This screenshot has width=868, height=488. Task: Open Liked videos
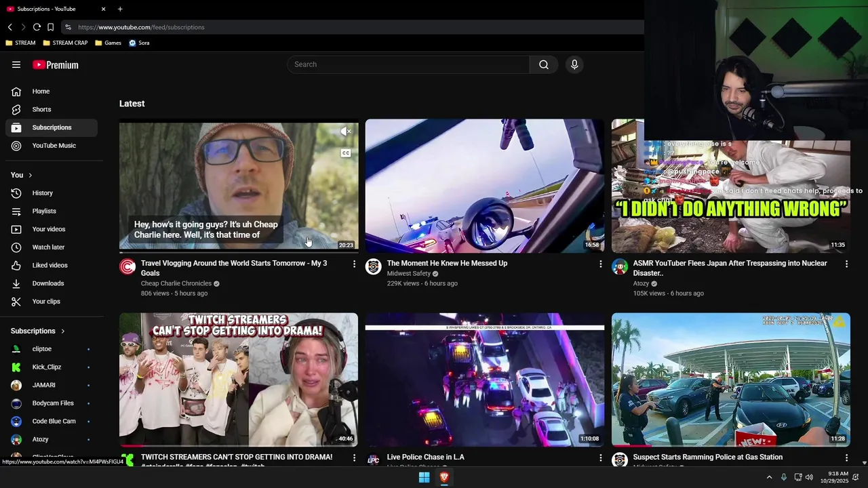pos(52,265)
